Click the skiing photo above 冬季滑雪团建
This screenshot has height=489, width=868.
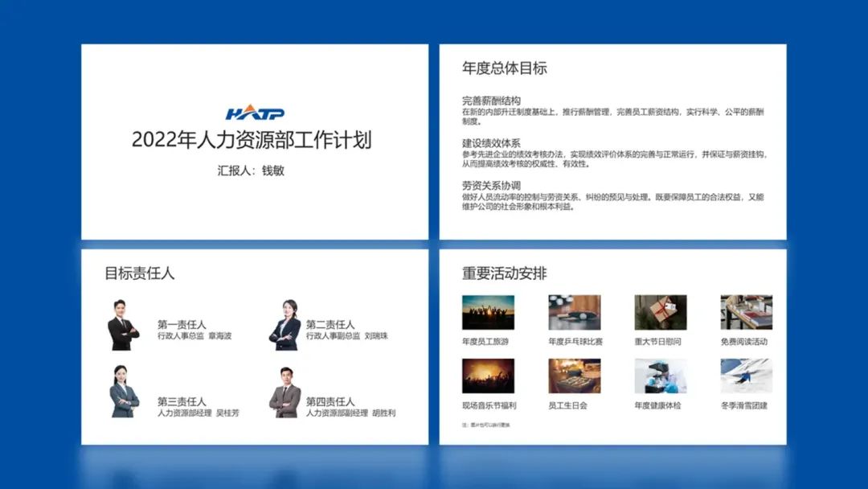[746, 376]
